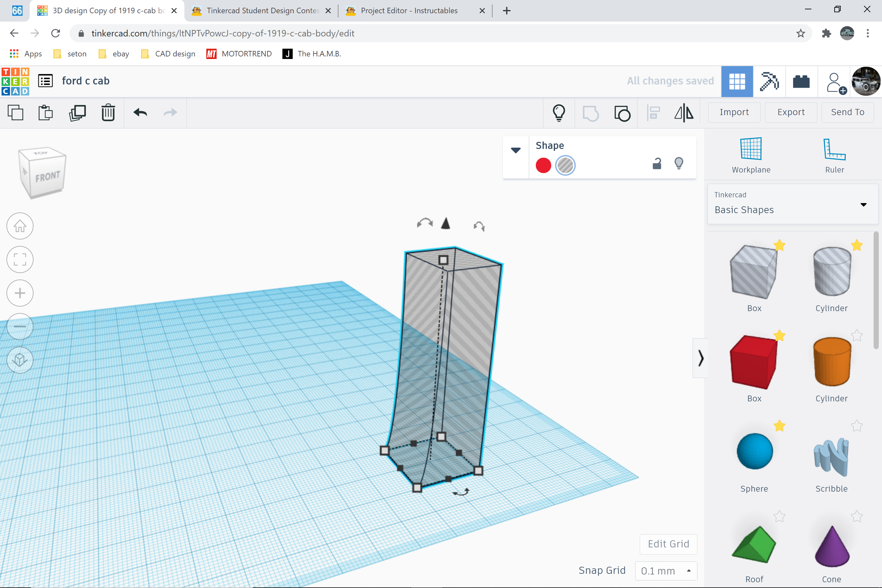This screenshot has height=588, width=882.
Task: Click the Export button
Action: pyautogui.click(x=791, y=112)
